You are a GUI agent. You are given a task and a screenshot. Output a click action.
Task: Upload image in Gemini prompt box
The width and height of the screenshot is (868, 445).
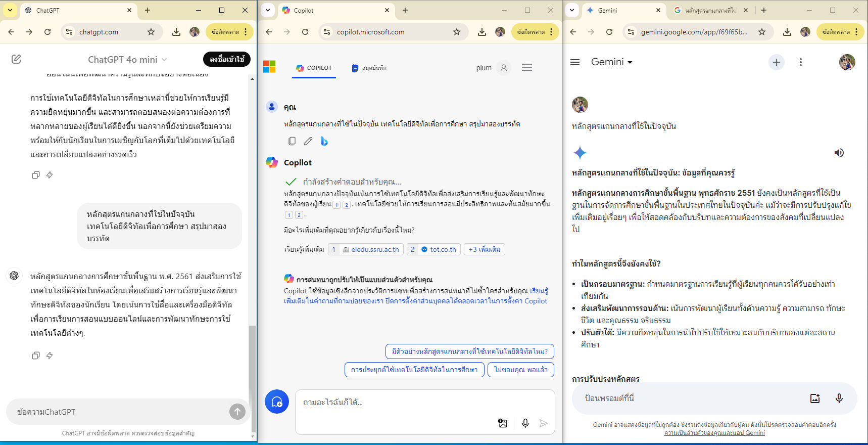pos(814,398)
